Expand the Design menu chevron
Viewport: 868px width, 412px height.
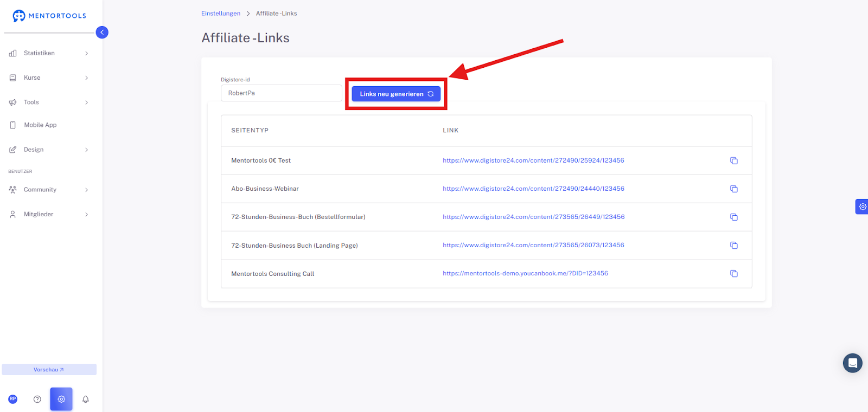click(86, 150)
